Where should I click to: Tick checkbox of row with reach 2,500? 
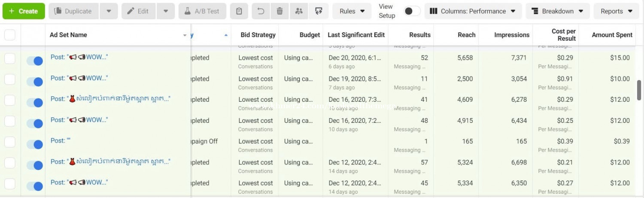[9, 79]
